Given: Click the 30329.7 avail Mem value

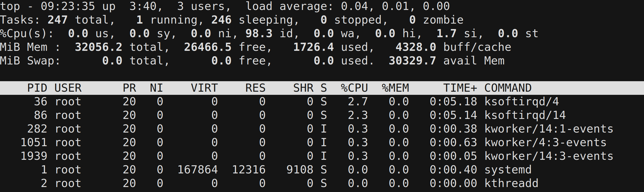Looking at the screenshot, I should coord(412,61).
